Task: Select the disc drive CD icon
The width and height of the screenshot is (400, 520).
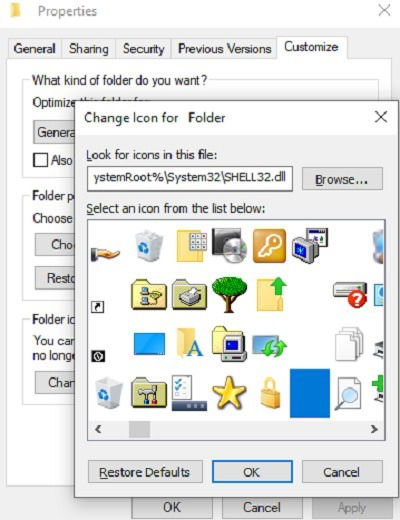Action: tap(229, 246)
